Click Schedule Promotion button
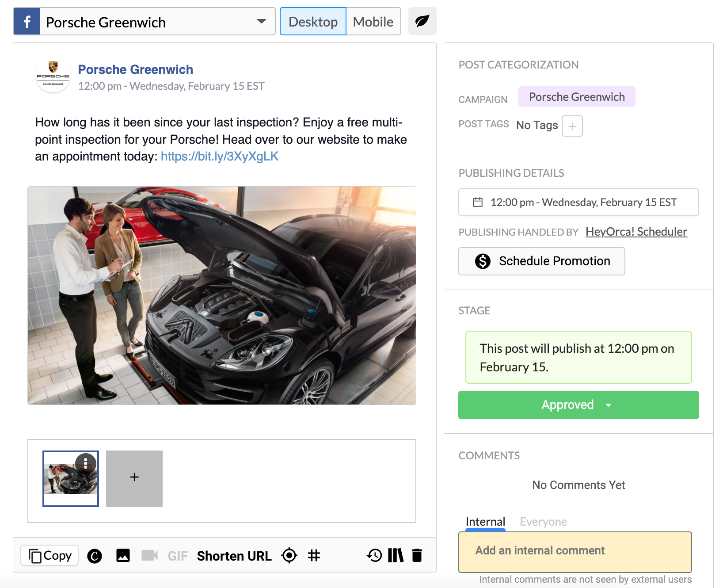This screenshot has width=723, height=588. tap(542, 261)
